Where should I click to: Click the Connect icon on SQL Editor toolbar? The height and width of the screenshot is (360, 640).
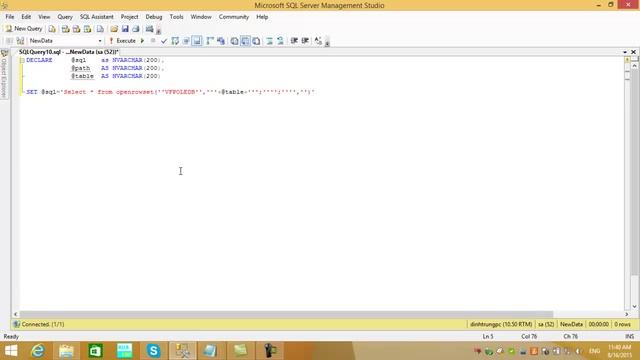point(9,41)
